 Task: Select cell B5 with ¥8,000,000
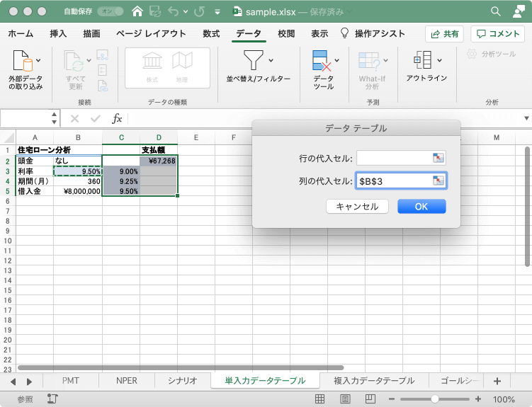click(78, 191)
